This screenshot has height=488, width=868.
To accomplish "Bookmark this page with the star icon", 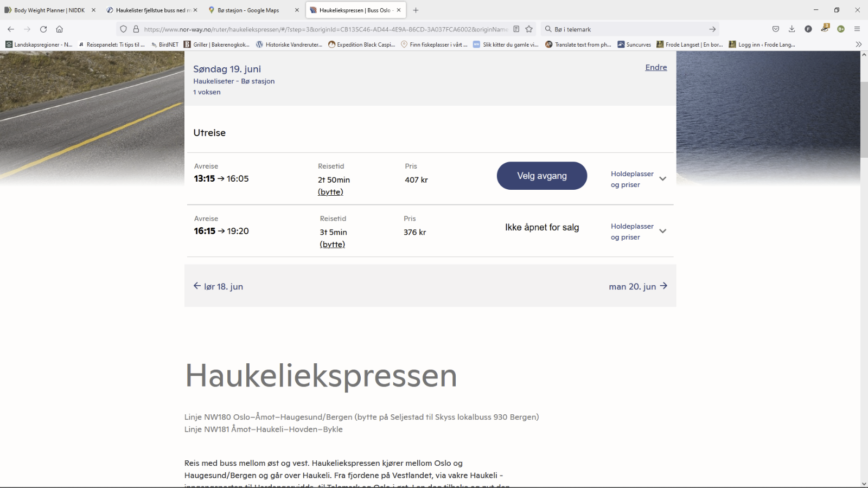I will point(529,29).
